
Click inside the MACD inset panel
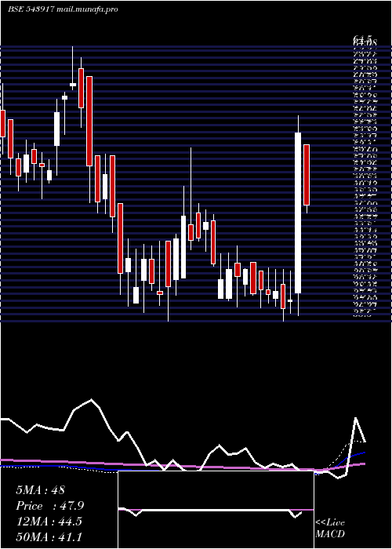point(216,510)
